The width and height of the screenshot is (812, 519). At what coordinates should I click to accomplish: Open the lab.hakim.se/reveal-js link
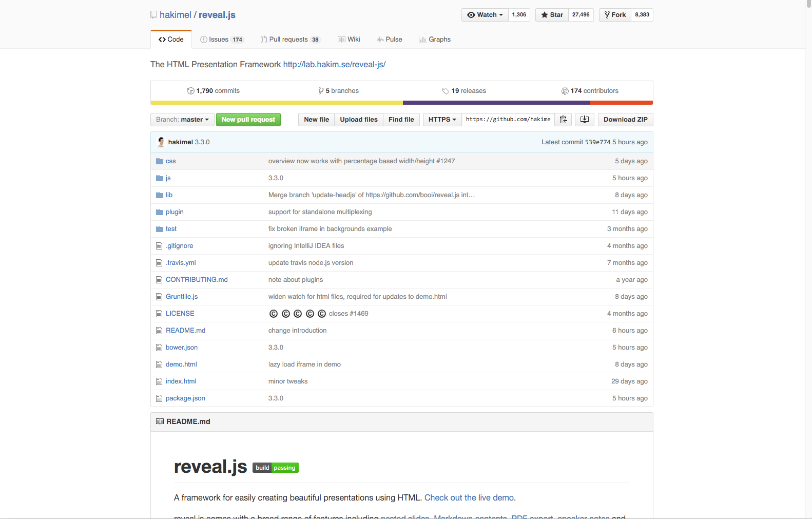point(334,65)
